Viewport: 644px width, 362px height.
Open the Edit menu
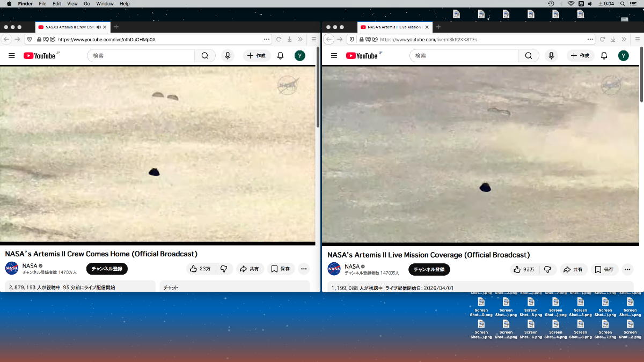click(57, 4)
